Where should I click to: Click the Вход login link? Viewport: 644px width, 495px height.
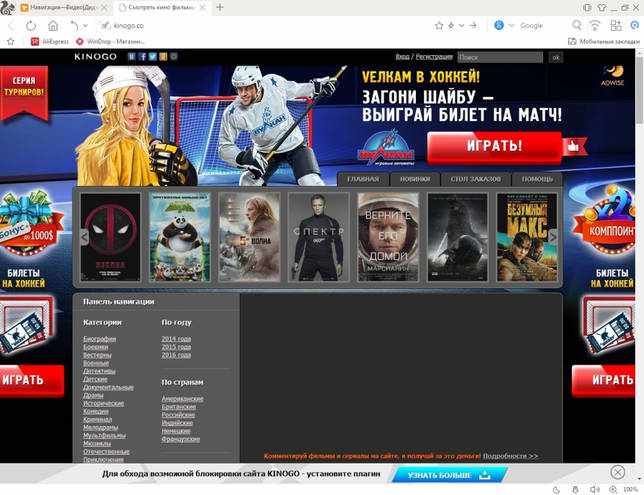402,57
